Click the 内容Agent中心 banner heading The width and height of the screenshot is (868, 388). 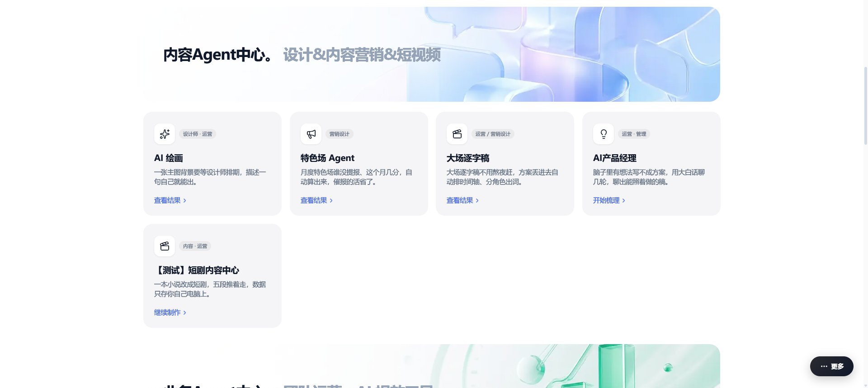tap(218, 55)
